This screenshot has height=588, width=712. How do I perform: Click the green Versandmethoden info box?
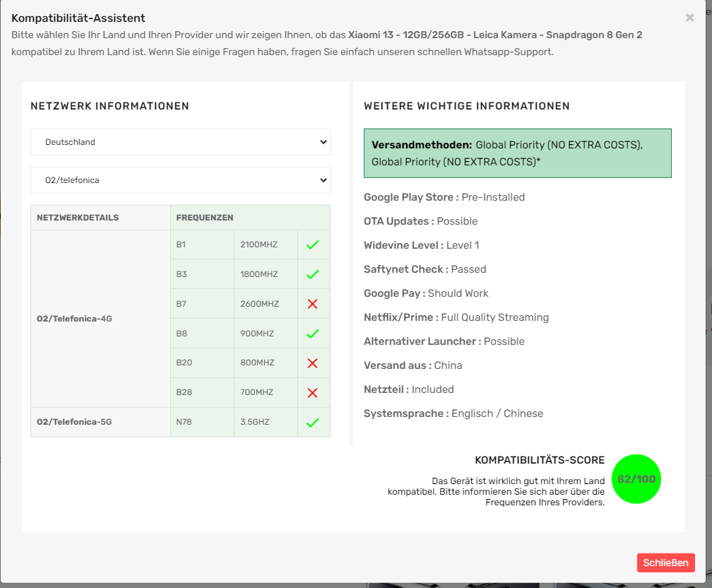tap(517, 153)
